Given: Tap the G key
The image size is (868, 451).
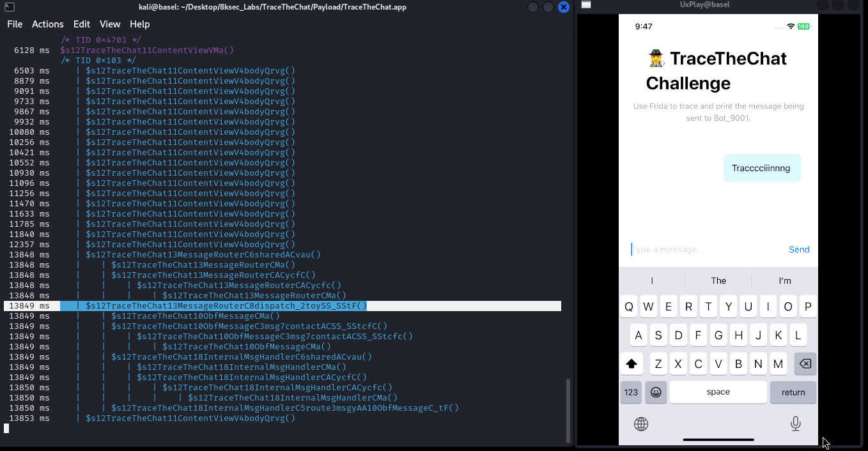Looking at the screenshot, I should (x=718, y=335).
